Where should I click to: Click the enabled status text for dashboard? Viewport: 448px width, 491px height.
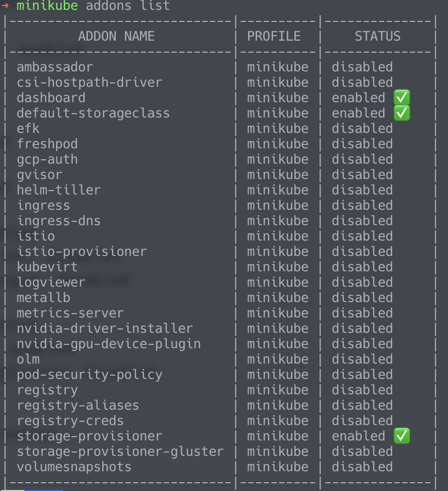tap(359, 98)
